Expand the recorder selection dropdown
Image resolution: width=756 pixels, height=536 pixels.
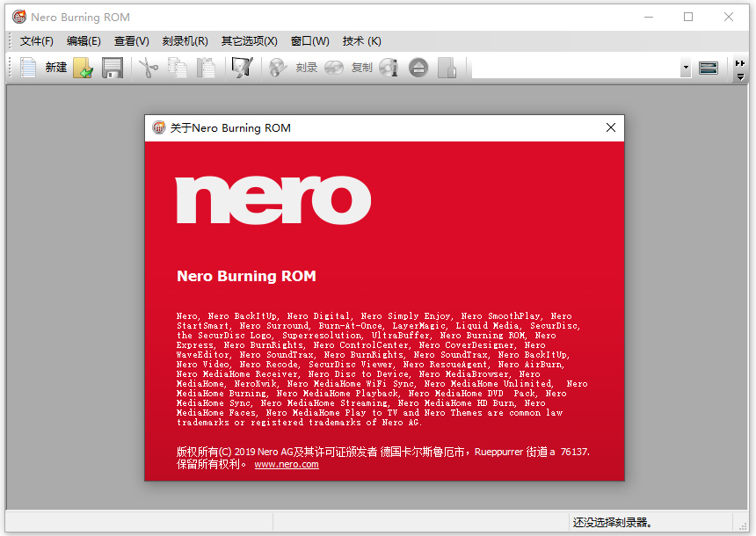click(685, 68)
